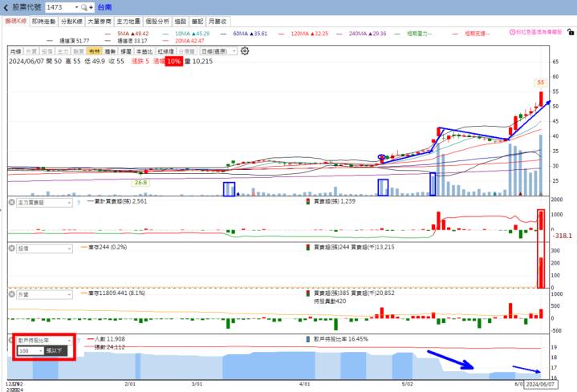Click the highlighted 布林 button

pyautogui.click(x=95, y=51)
